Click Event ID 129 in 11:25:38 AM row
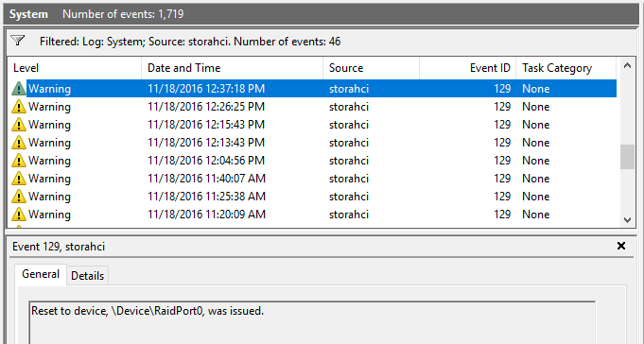644x344 pixels. (502, 197)
